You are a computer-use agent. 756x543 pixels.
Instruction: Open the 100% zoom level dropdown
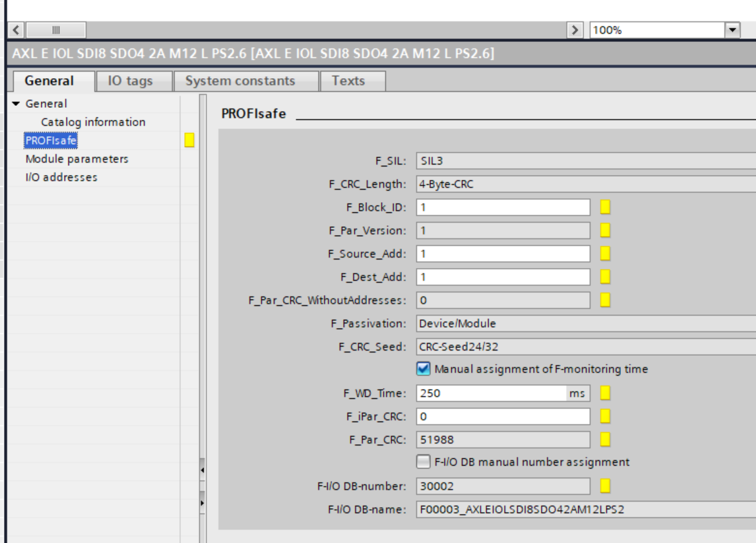[x=732, y=30]
